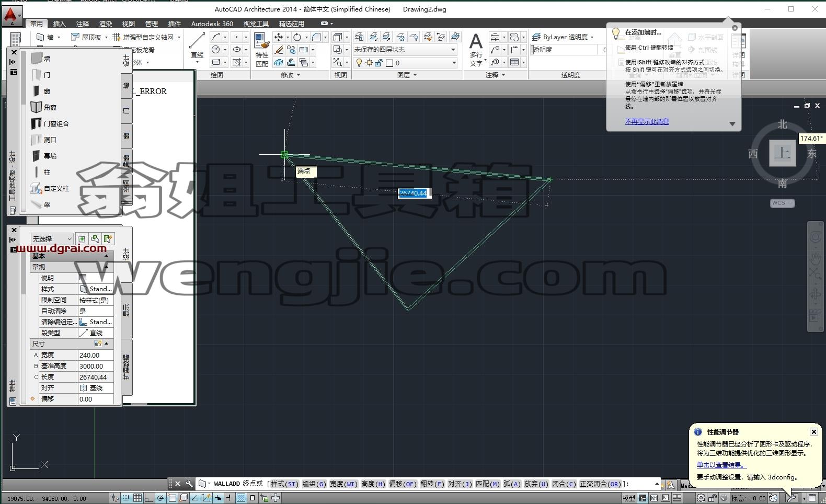Click the lightbulb layer on/off icon

pyautogui.click(x=359, y=63)
